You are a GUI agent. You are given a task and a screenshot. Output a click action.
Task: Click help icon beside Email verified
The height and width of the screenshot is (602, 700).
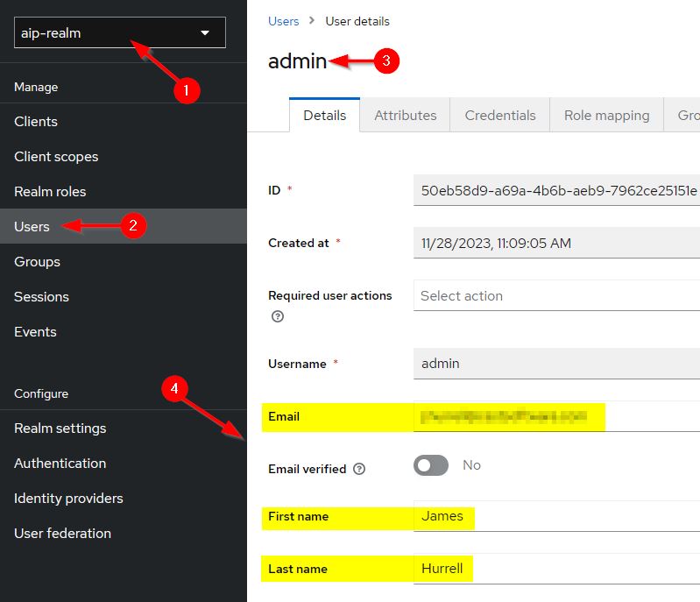coord(358,469)
